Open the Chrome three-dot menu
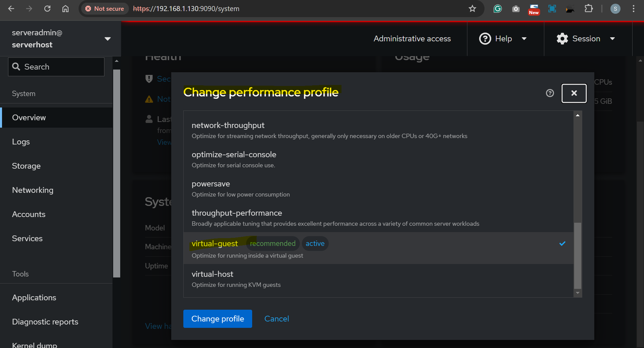This screenshot has width=644, height=348. tap(633, 9)
